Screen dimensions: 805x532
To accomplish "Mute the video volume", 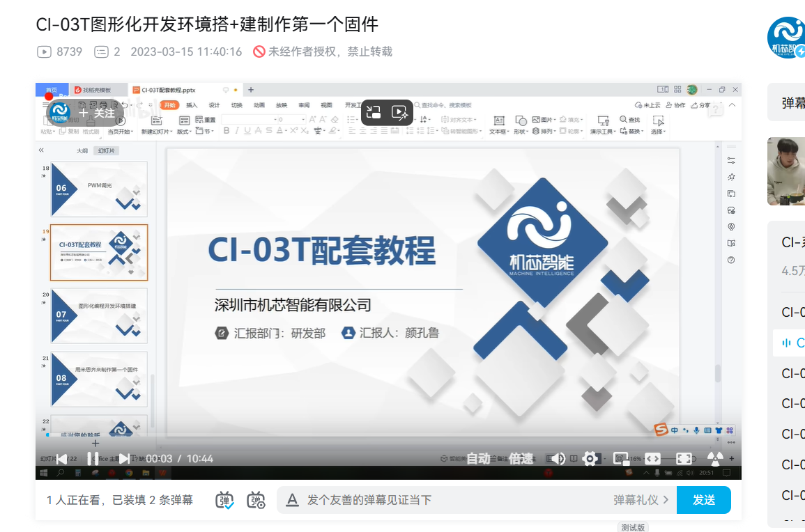I will pyautogui.click(x=558, y=458).
